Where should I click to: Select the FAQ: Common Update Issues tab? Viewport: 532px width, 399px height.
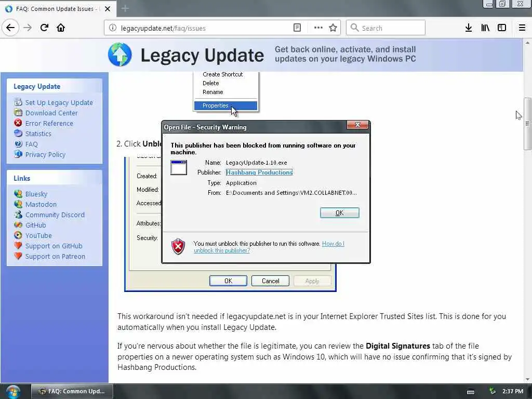click(58, 9)
